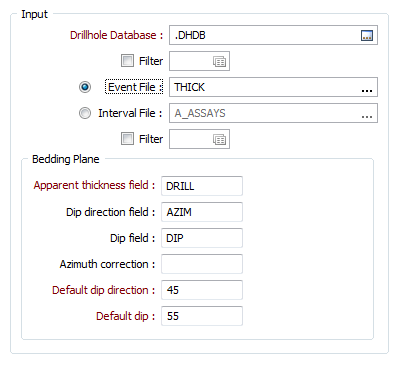This screenshot has height=365, width=400.
Task: Enable the Filter checkbox under Drillhole Database
Action: click(x=127, y=61)
